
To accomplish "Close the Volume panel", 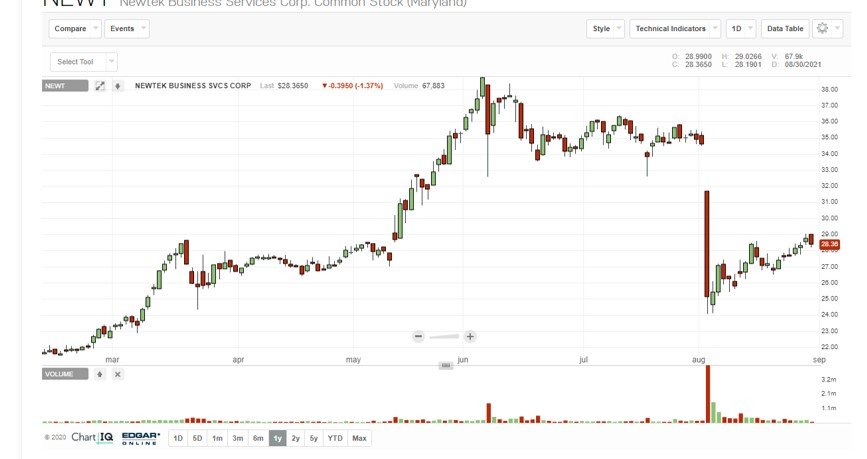I will (x=117, y=374).
